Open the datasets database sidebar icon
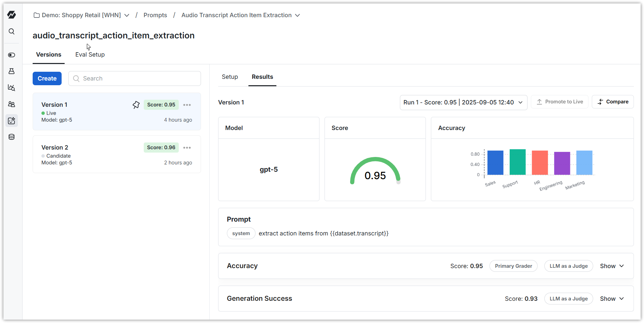 11,137
